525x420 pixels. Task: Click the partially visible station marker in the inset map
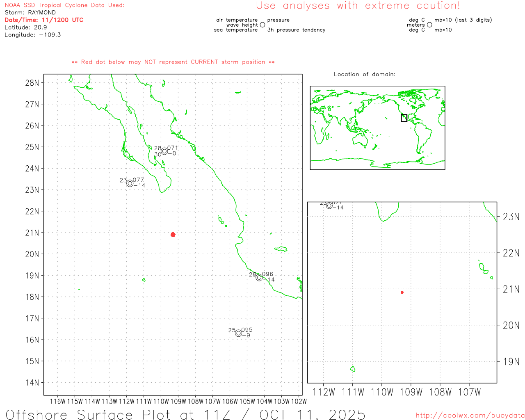329,205
